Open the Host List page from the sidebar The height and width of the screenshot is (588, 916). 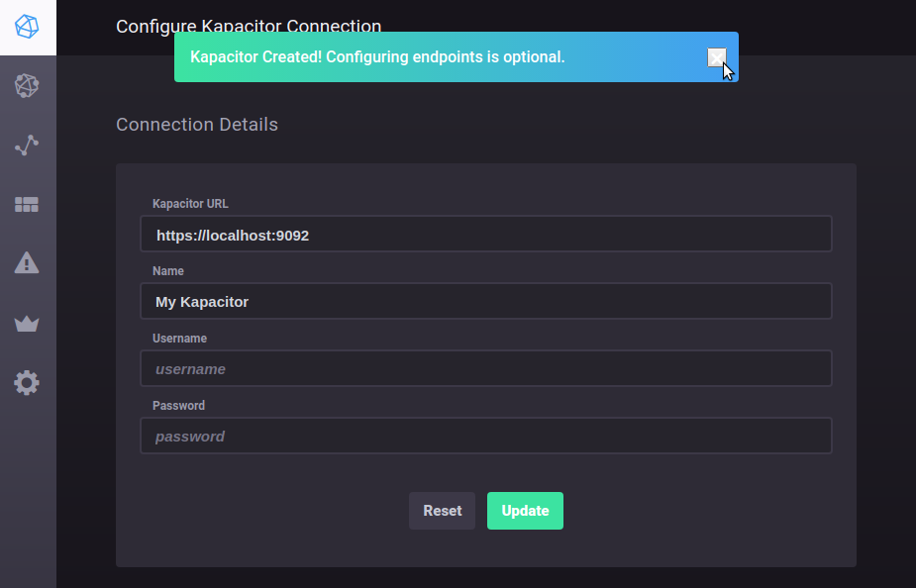[x=28, y=86]
